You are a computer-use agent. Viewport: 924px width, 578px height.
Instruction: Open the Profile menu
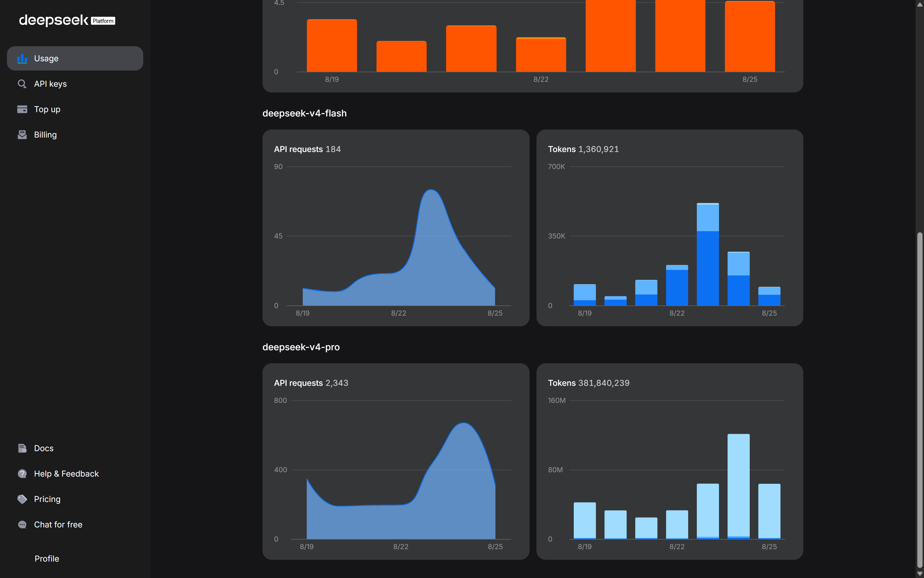(x=46, y=559)
